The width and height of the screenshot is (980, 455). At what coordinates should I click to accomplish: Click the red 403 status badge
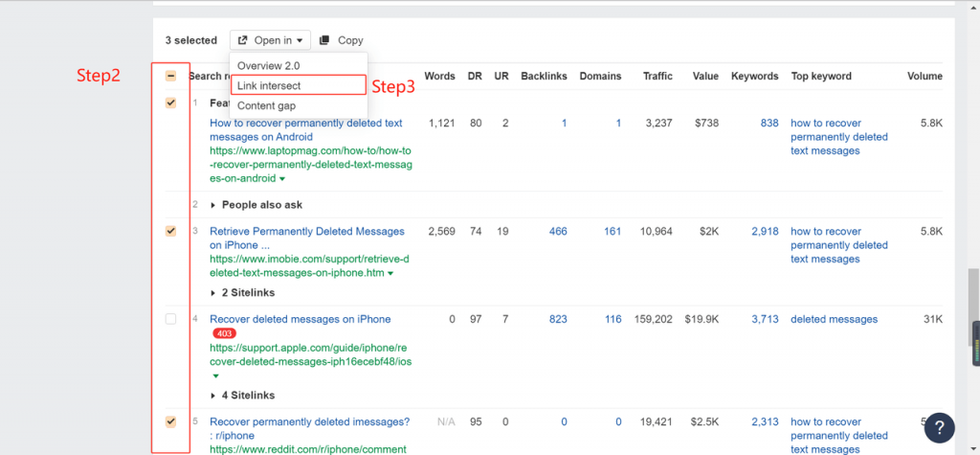click(x=224, y=333)
